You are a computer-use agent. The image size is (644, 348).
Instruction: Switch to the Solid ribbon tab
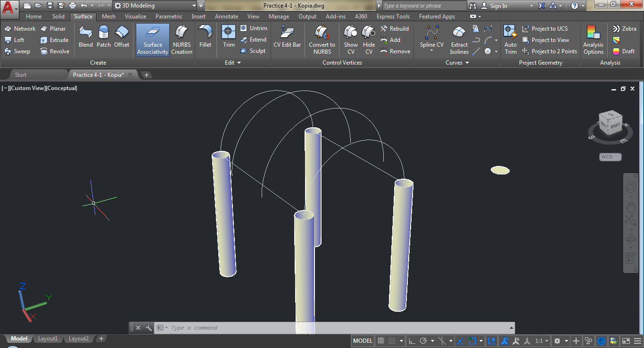pyautogui.click(x=58, y=16)
